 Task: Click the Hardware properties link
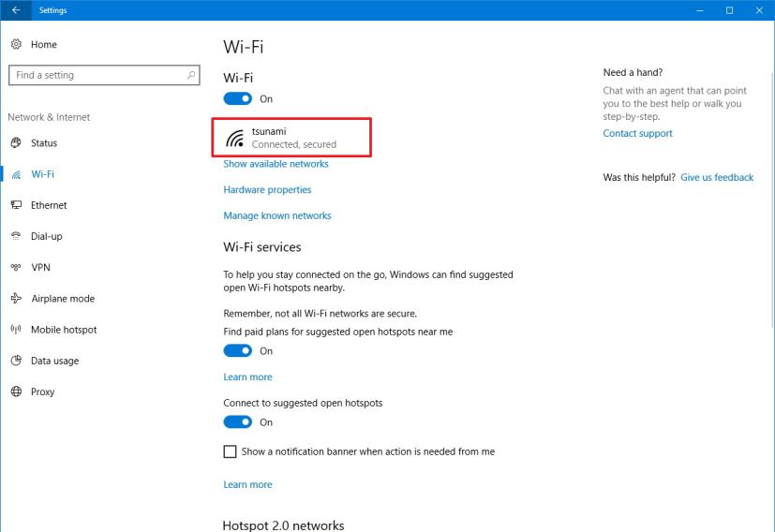tap(267, 189)
